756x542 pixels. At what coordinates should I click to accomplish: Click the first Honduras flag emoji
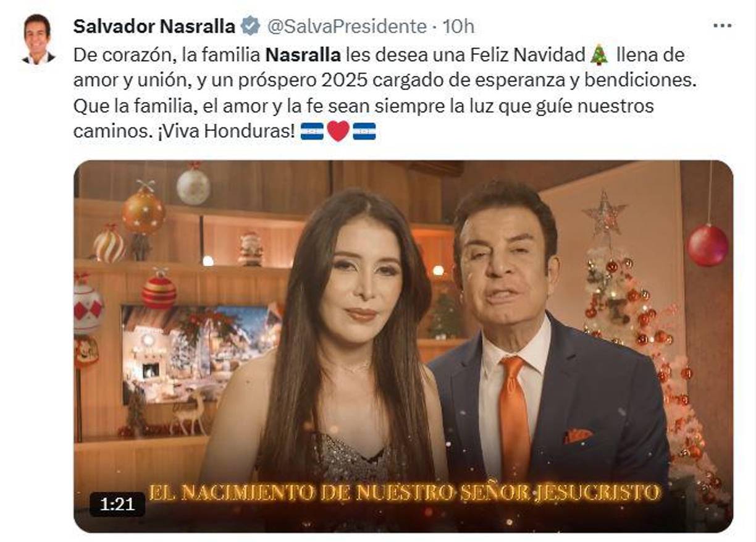(x=312, y=131)
